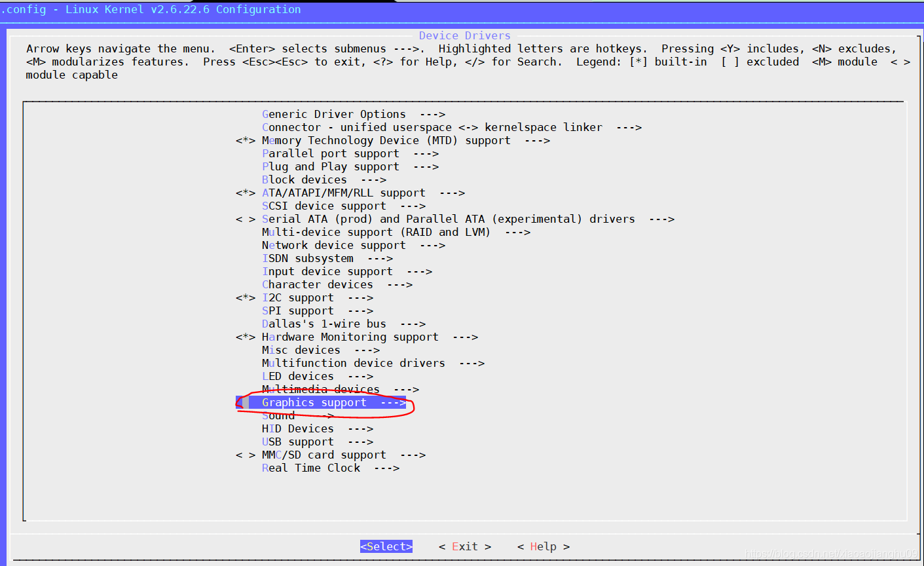Image resolution: width=924 pixels, height=566 pixels.
Task: Open Network device support submenu
Action: [354, 245]
